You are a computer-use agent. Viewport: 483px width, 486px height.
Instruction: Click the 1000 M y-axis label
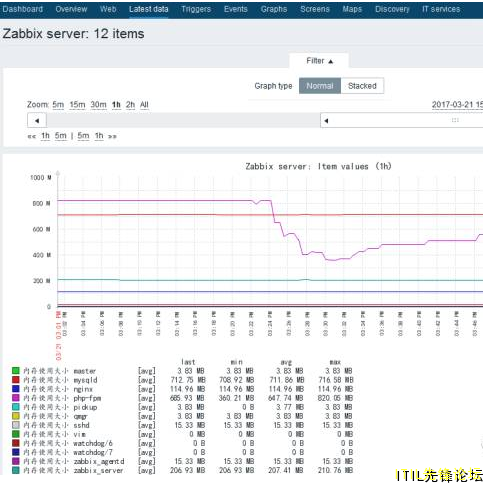[41, 177]
